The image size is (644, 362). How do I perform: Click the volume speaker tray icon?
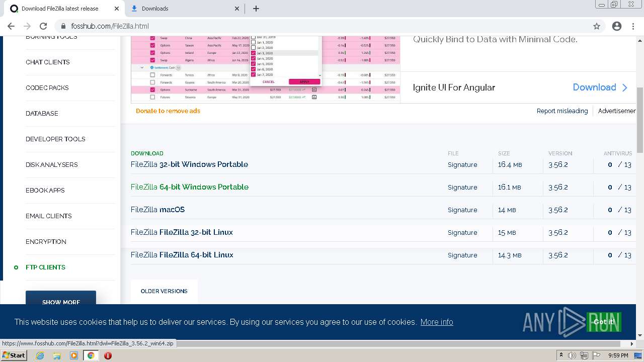[572, 355]
